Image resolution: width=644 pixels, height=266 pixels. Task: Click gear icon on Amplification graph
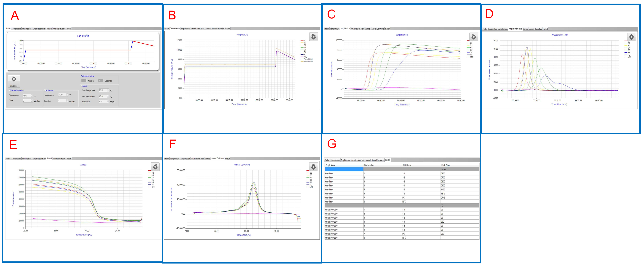coord(473,37)
